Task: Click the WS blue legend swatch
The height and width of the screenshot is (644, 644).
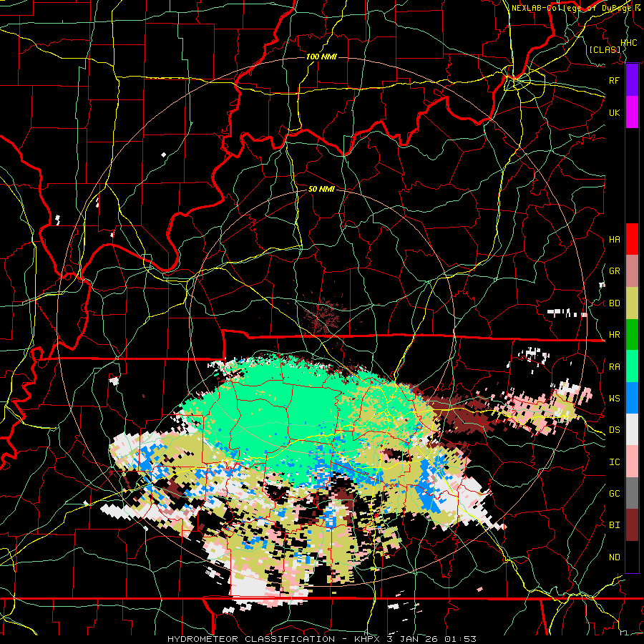Action: pos(632,398)
